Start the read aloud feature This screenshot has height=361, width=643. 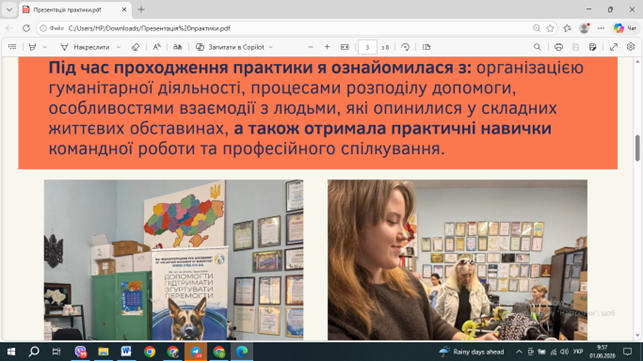pos(177,47)
